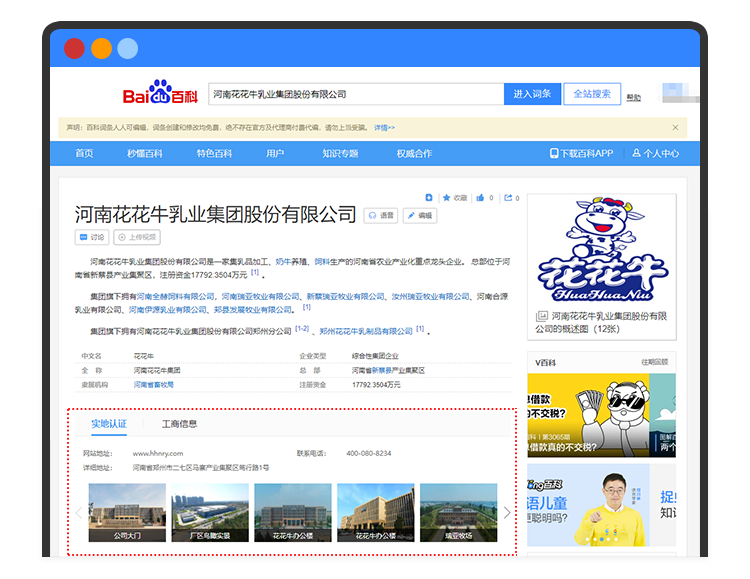This screenshot has width=750, height=579.
Task: Click the share arrow icon
Action: (508, 198)
